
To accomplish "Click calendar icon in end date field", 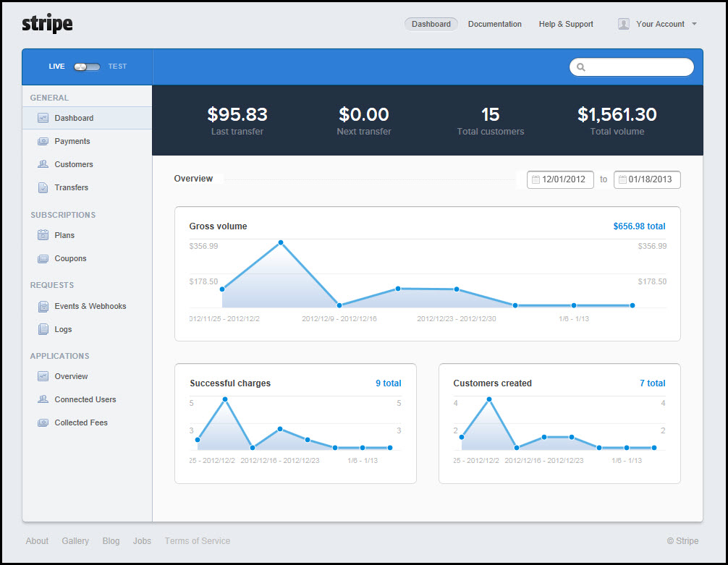I will point(622,179).
